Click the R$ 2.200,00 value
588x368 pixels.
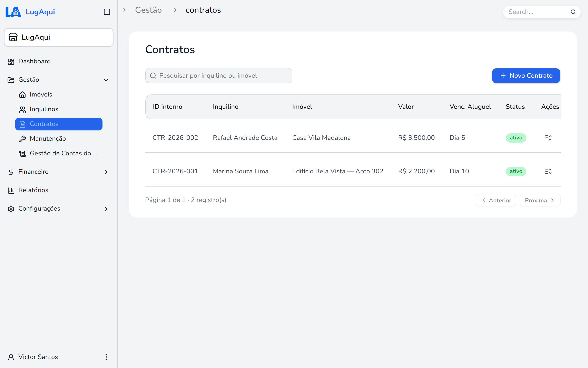[416, 171]
